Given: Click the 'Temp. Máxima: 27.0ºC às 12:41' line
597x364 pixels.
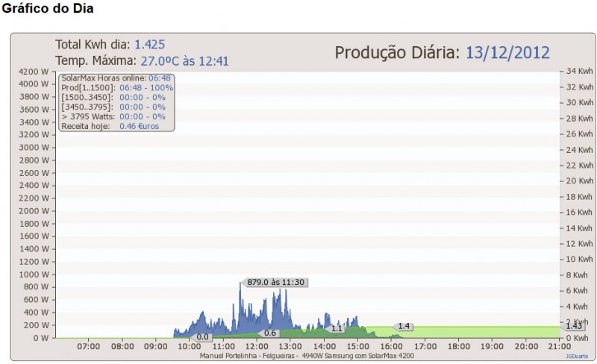Looking at the screenshot, I should click(x=142, y=61).
